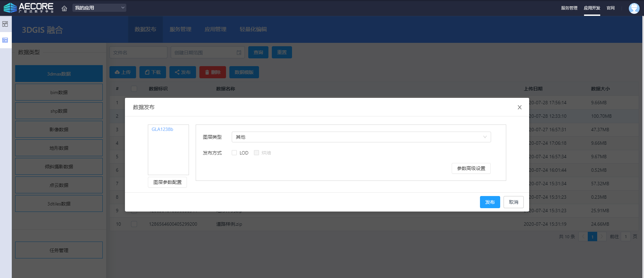Click calendar icon in date range field
The height and width of the screenshot is (278, 644).
pyautogui.click(x=239, y=53)
